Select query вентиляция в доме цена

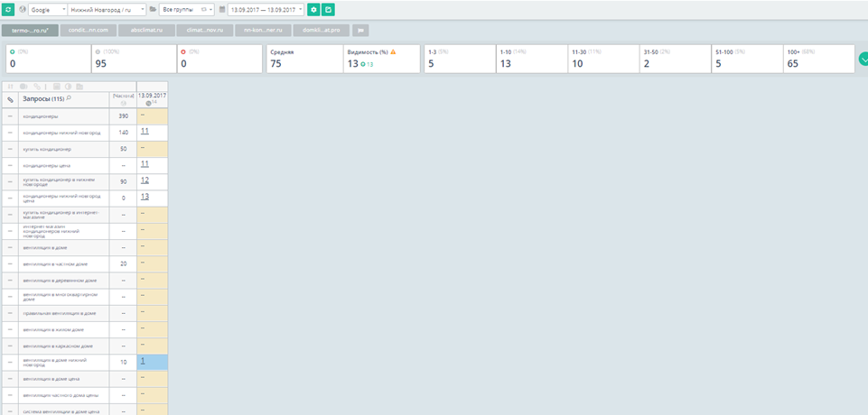tap(63, 379)
